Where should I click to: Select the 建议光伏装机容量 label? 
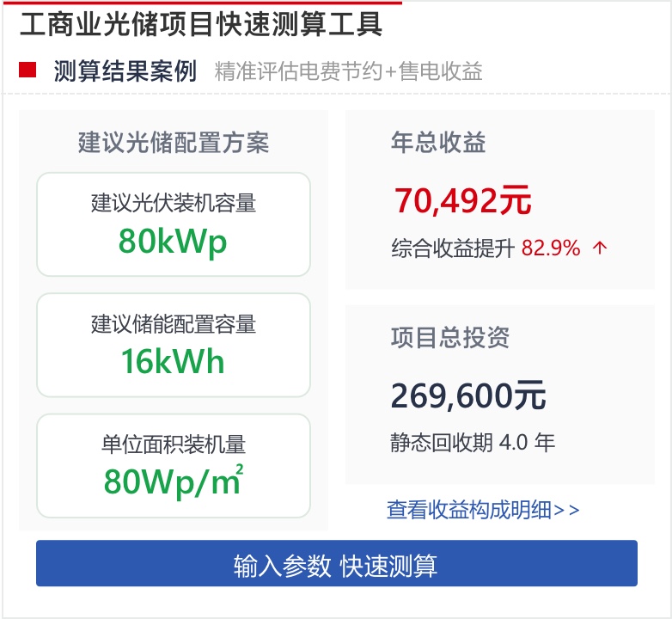(174, 203)
